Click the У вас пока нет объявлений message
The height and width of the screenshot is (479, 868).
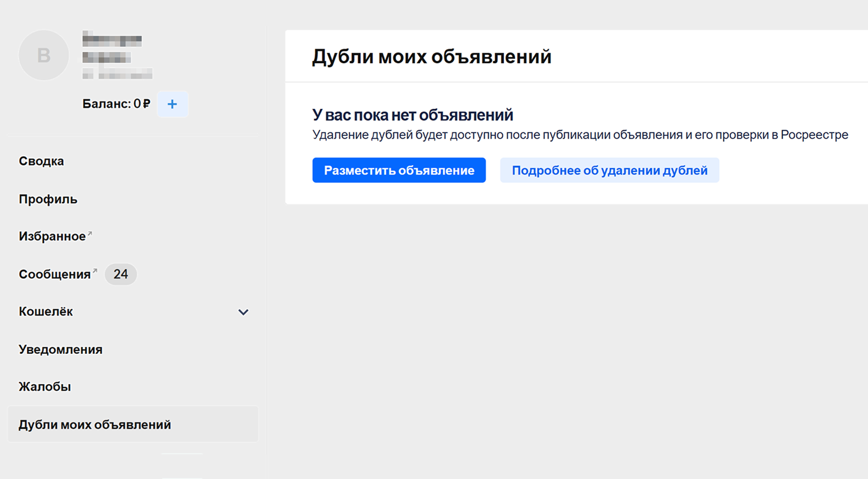click(x=413, y=115)
